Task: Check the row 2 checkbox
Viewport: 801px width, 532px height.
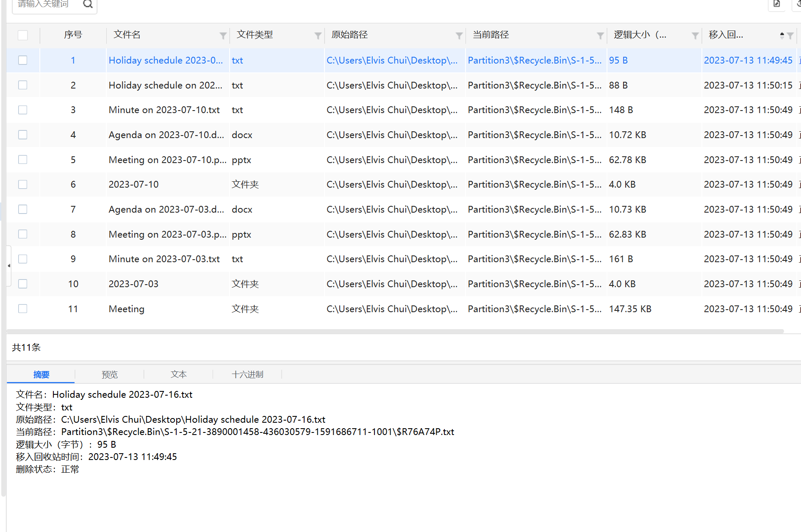Action: 23,85
